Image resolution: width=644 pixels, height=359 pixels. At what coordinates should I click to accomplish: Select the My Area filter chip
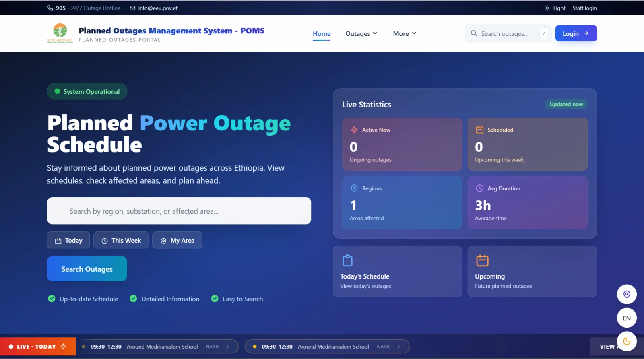tap(177, 240)
